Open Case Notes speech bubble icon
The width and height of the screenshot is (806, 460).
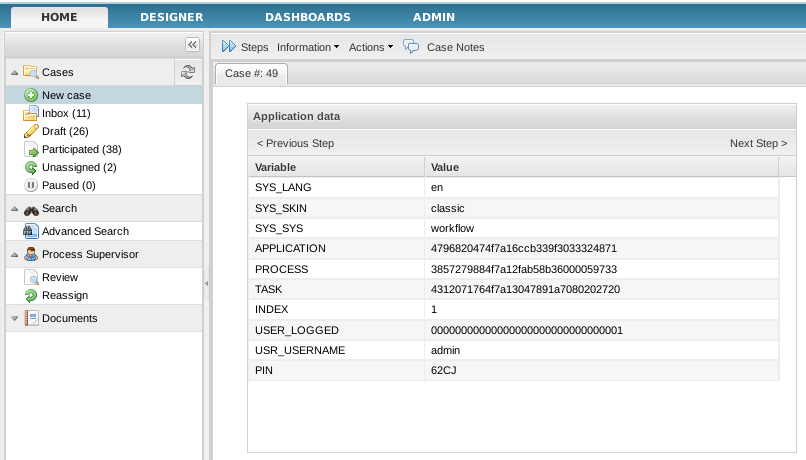coord(411,47)
